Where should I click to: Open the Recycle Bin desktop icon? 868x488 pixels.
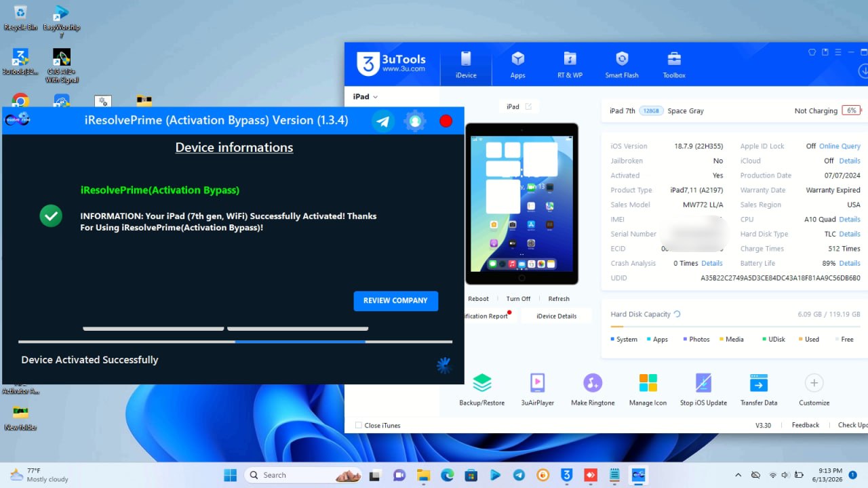(20, 18)
